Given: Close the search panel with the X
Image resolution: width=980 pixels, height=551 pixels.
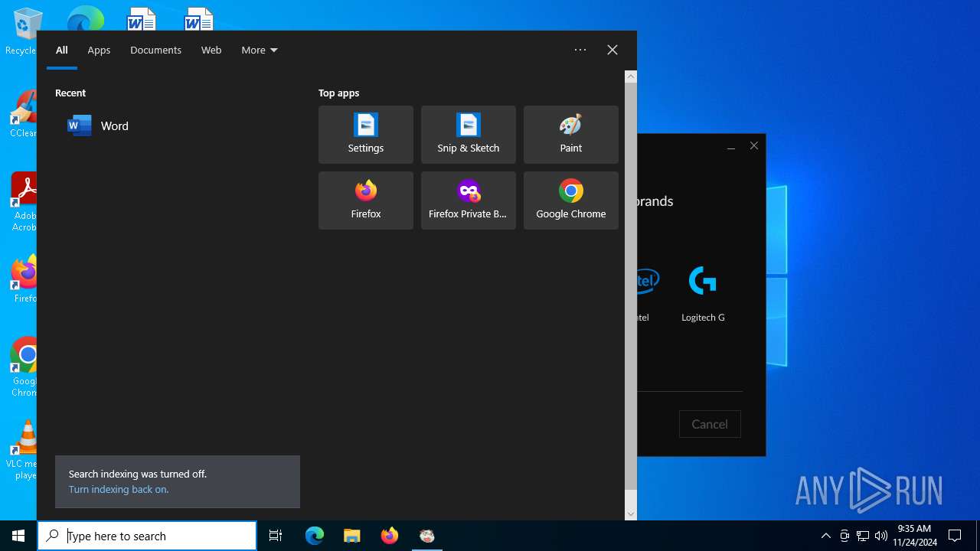Looking at the screenshot, I should [612, 50].
